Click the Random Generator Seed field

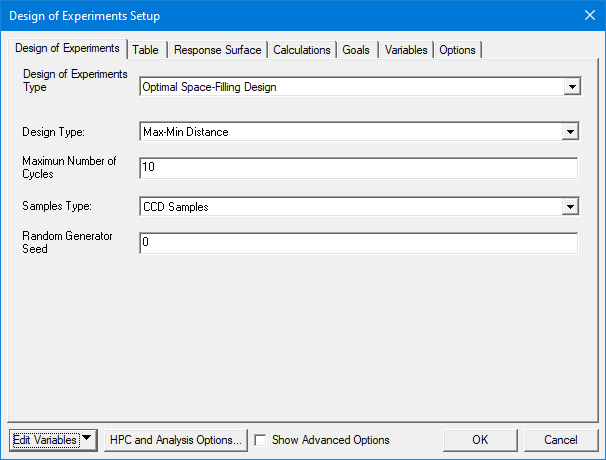(x=359, y=243)
